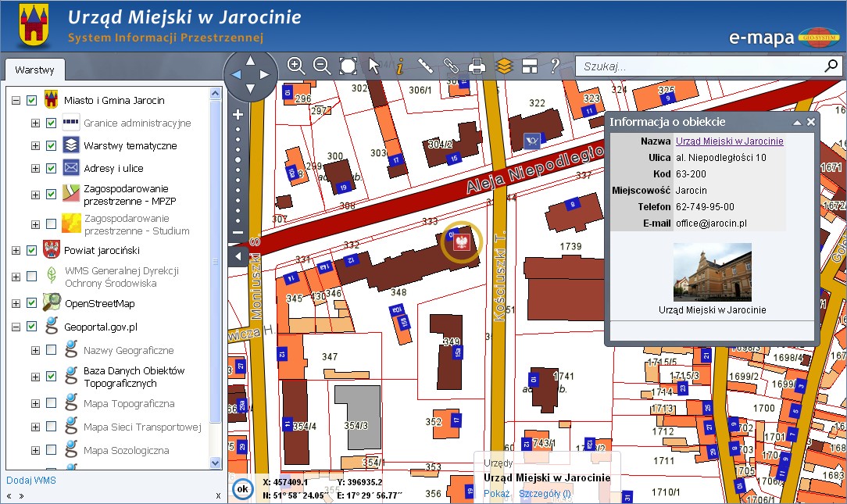Toggle Adresy i ulice checkbox

click(52, 169)
